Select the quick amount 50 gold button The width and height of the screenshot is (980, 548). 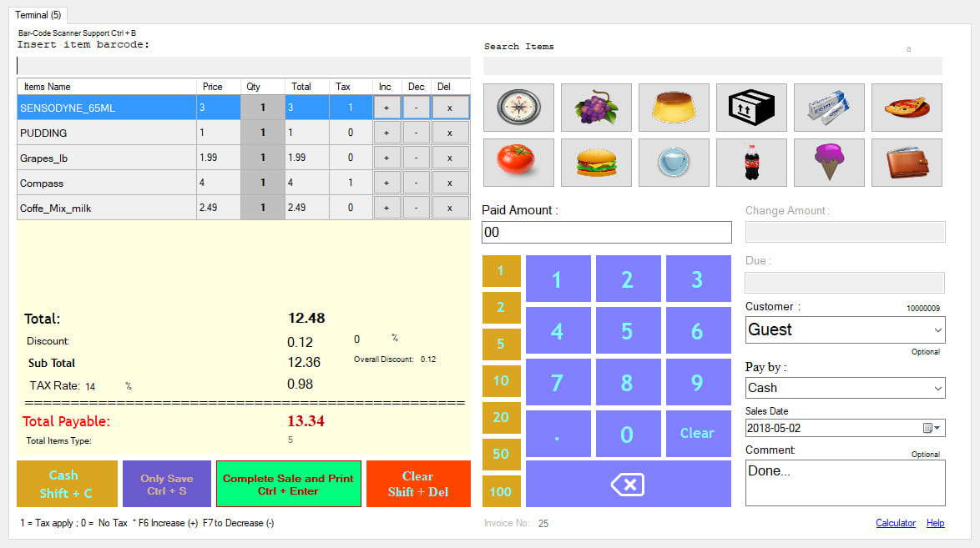point(501,455)
